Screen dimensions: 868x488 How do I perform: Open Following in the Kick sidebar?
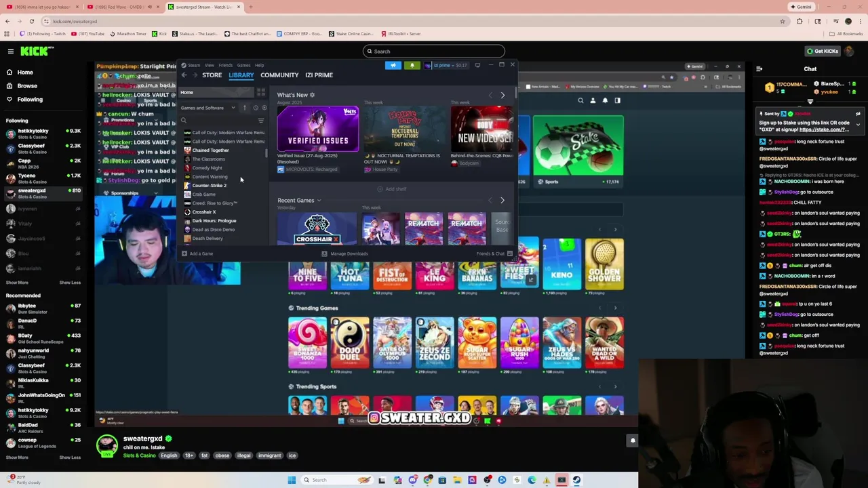[30, 99]
